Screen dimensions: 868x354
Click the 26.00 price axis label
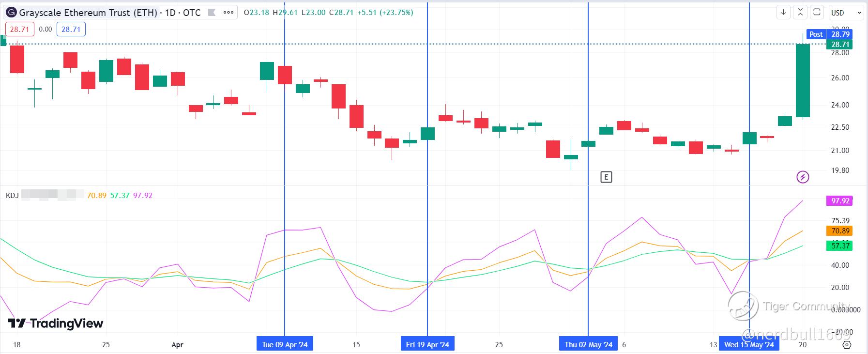(840, 78)
